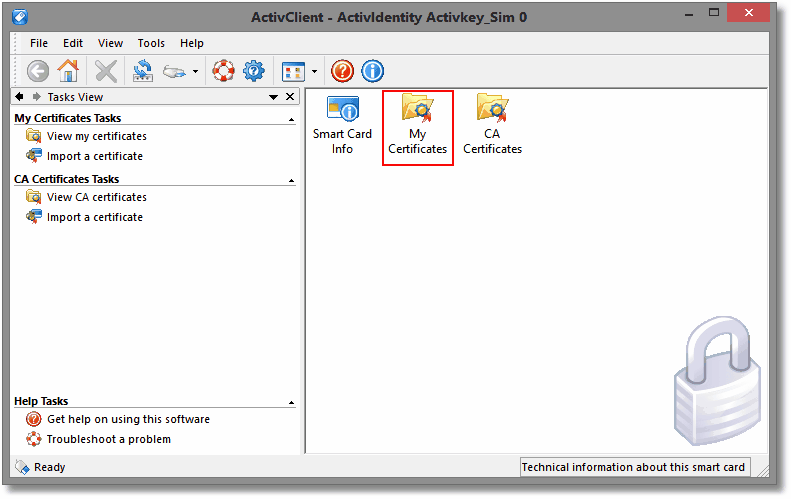Image resolution: width=791 pixels, height=499 pixels.
Task: Go to Home via the house icon
Action: [x=68, y=71]
